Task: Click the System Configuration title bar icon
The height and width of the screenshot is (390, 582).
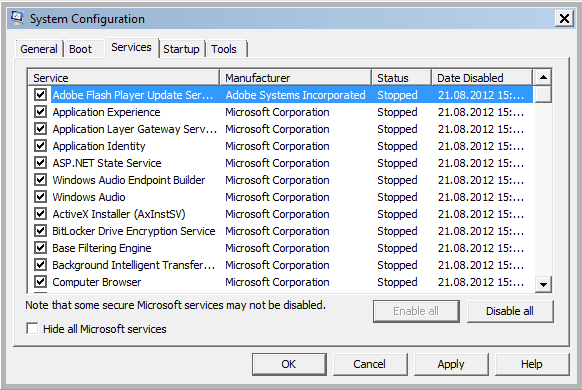Action: click(x=17, y=18)
